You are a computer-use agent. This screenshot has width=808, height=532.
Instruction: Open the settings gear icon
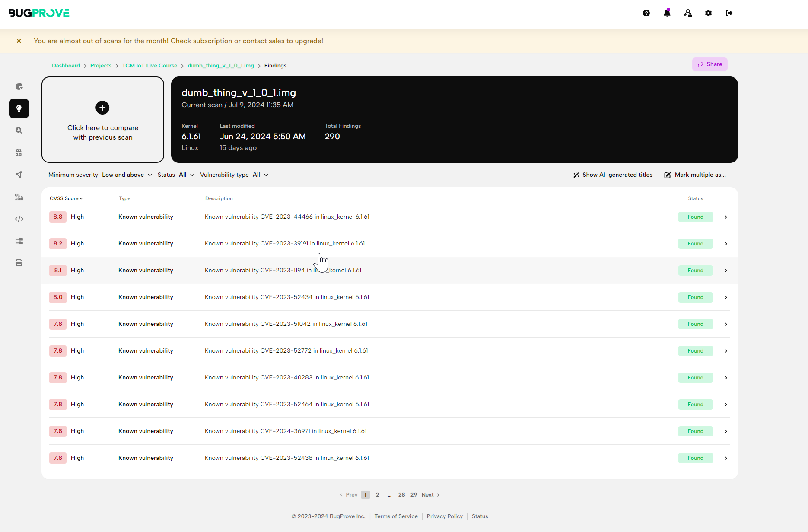click(x=708, y=13)
